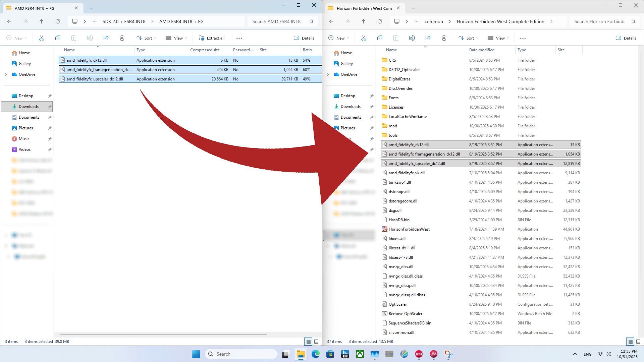
Task: Click Cut icon in left window toolbar
Action: (42, 38)
